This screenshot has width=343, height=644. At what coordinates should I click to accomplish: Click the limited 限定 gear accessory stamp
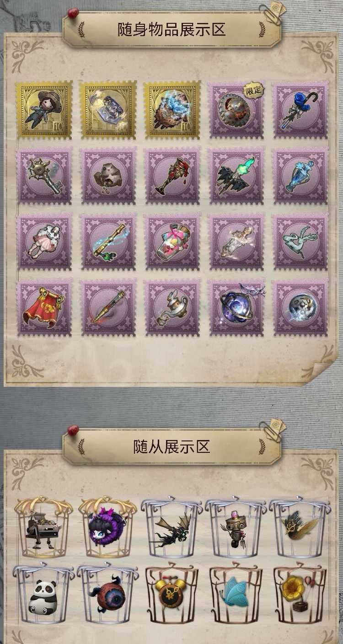pos(236,109)
